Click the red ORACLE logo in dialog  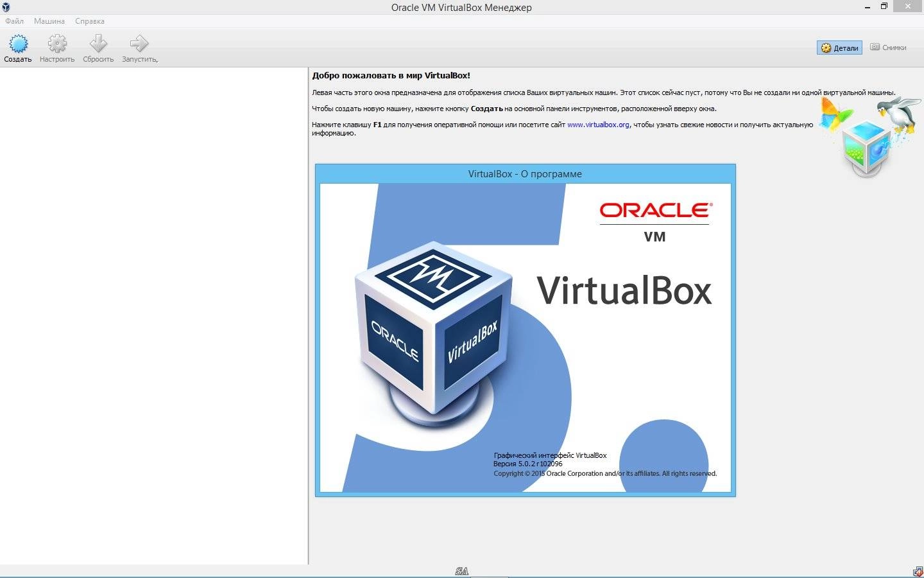coord(656,210)
